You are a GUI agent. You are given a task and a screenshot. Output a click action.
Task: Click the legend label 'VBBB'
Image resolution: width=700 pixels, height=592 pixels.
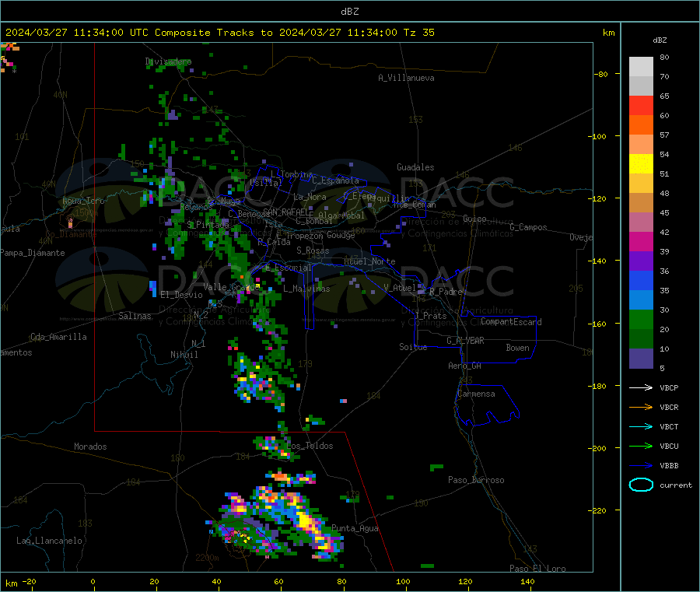click(x=669, y=466)
